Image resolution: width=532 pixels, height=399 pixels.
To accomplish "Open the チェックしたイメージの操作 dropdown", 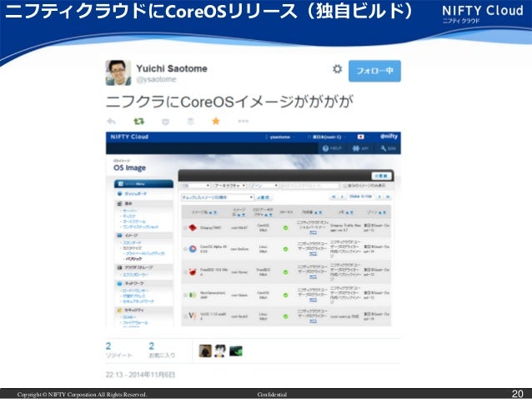I will (217, 197).
